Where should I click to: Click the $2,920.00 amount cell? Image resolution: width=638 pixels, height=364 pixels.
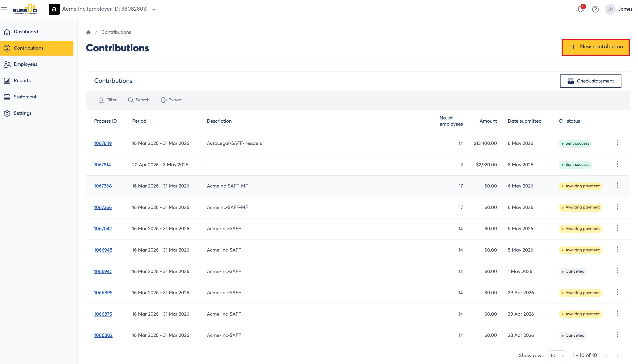[x=486, y=165]
